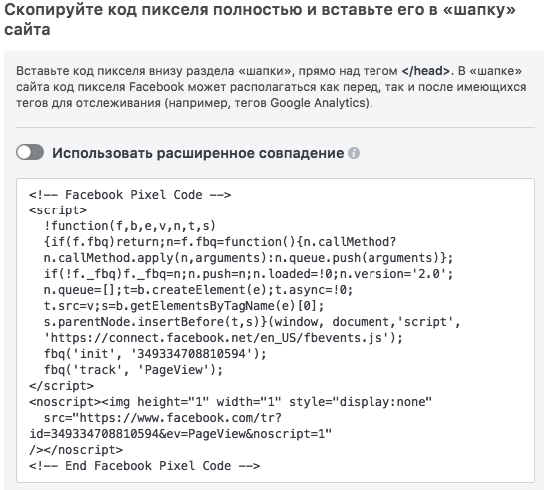Click the n.callMethod.apply code line
The height and width of the screenshot is (490, 544).
coord(248,258)
